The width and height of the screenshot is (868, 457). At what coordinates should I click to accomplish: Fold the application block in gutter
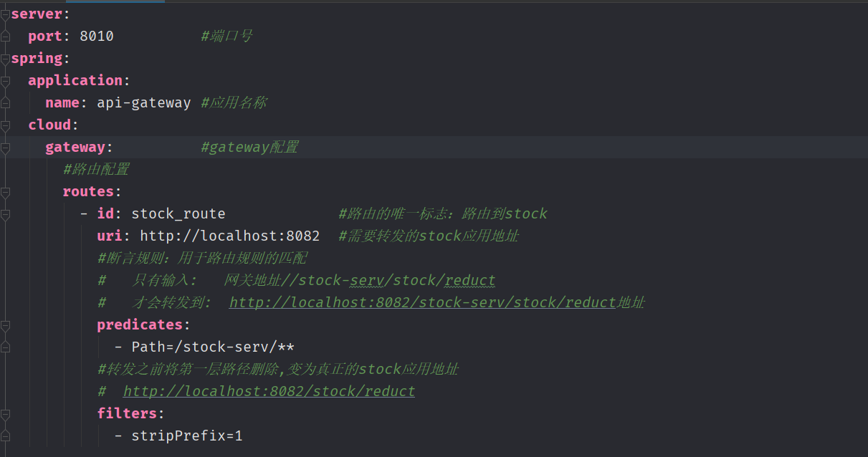(5, 80)
